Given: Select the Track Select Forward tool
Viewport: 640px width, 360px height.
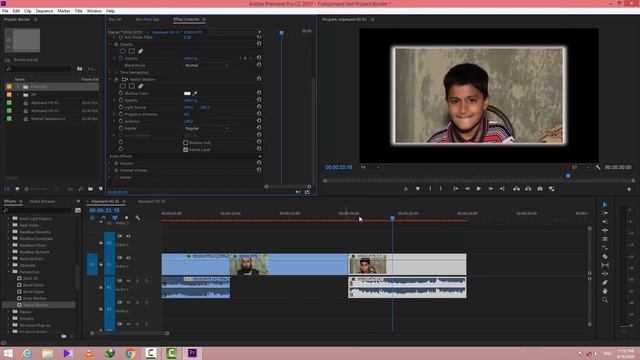Looking at the screenshot, I should pyautogui.click(x=604, y=213).
